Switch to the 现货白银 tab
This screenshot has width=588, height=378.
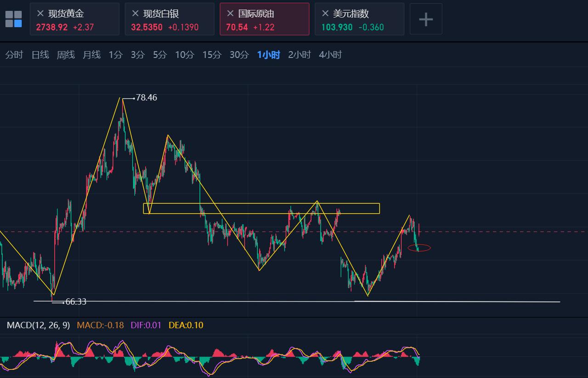[170, 19]
